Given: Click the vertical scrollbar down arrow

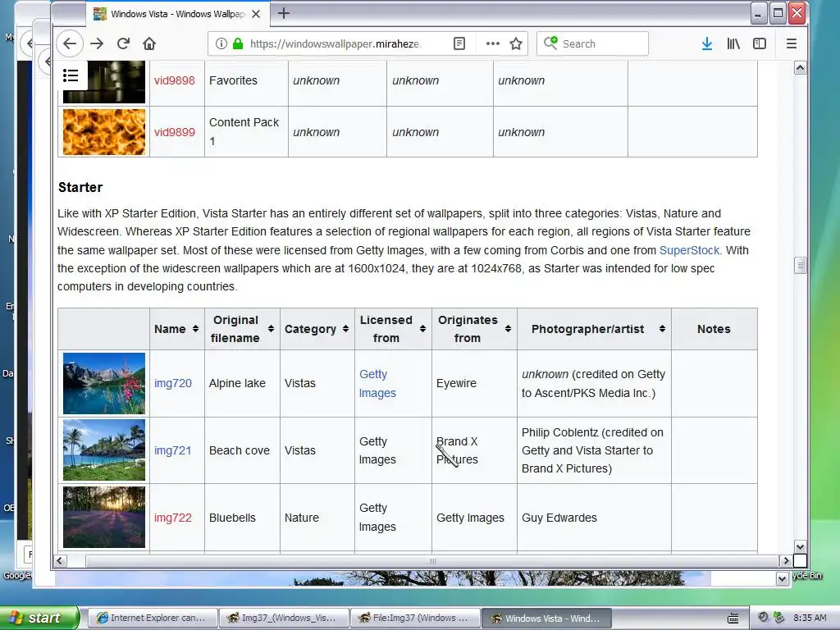Looking at the screenshot, I should coord(800,547).
